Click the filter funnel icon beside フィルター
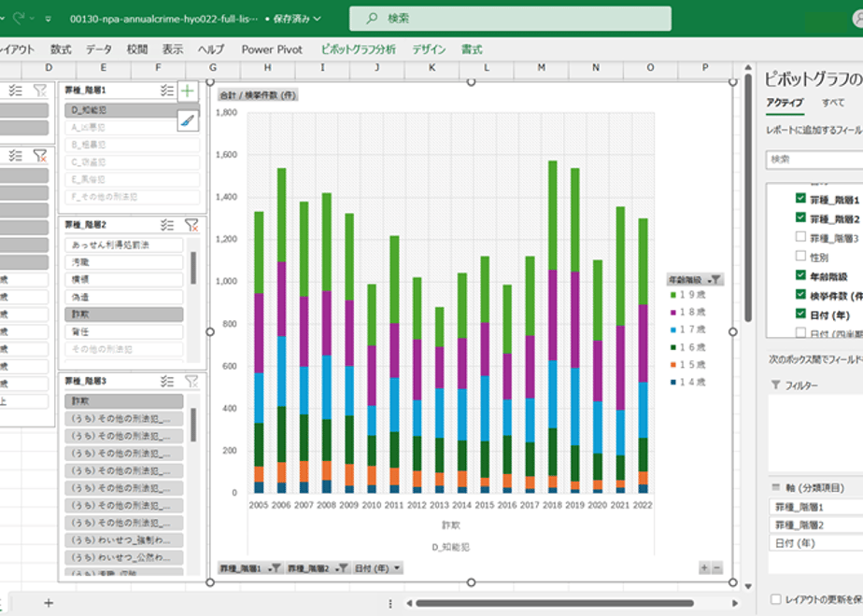The height and width of the screenshot is (616, 863). (775, 385)
